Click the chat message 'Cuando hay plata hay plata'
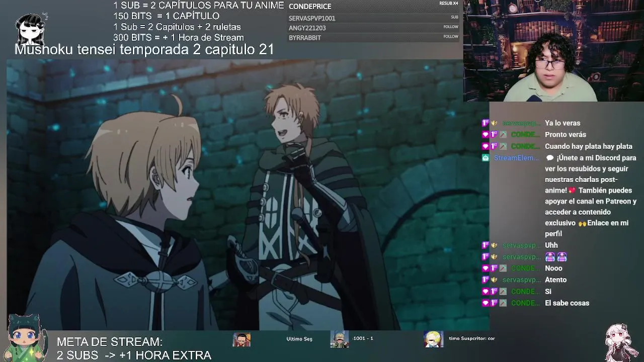 tap(589, 146)
